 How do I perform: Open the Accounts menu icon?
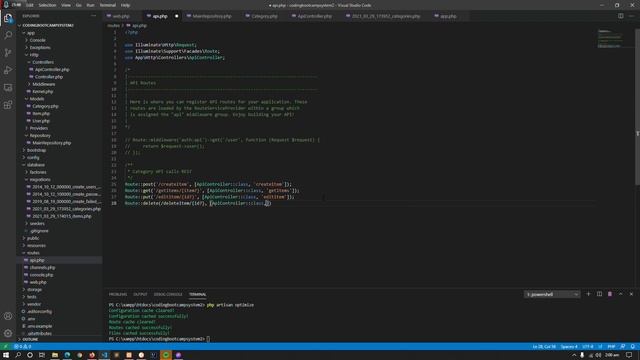[x=8, y=316]
